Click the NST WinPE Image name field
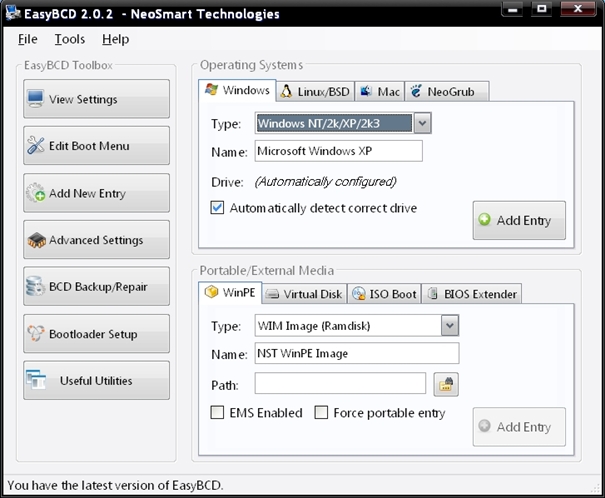This screenshot has height=498, width=605. (357, 353)
